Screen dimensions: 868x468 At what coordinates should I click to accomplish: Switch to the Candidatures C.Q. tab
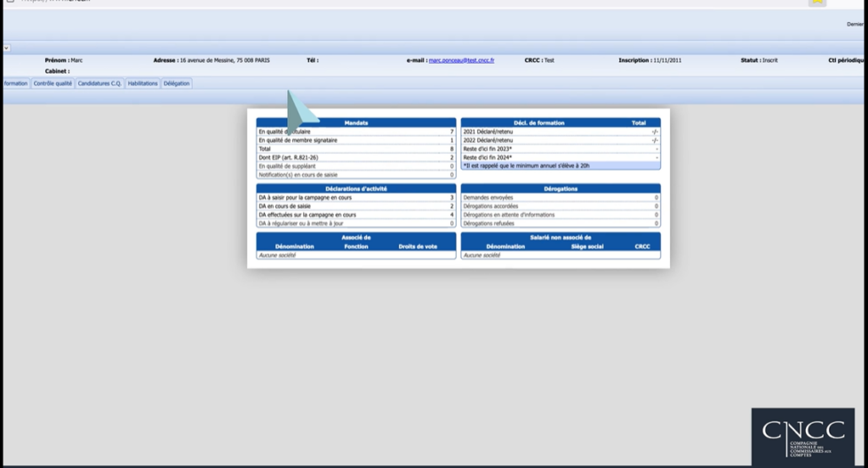100,83
